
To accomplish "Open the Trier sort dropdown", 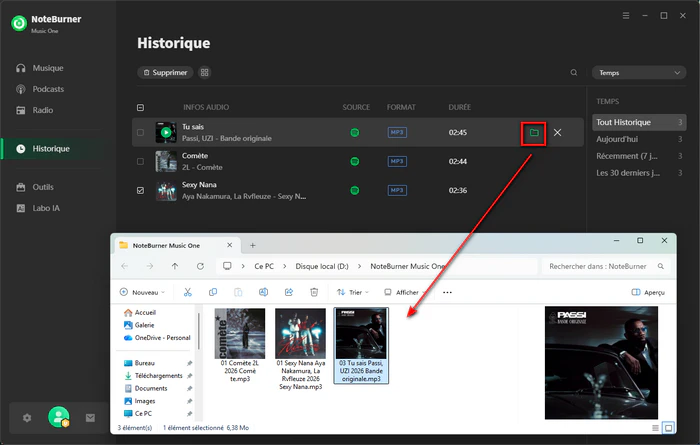I will pos(353,292).
